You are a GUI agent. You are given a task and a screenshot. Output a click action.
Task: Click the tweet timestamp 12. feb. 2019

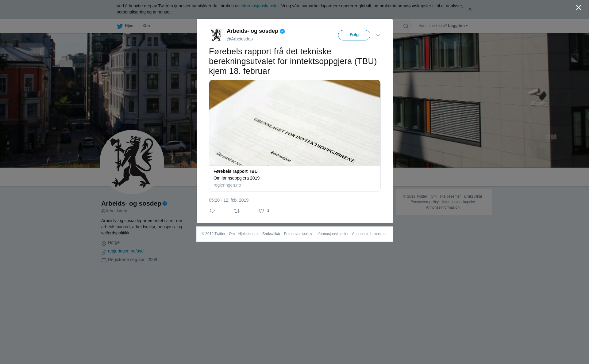[229, 200]
